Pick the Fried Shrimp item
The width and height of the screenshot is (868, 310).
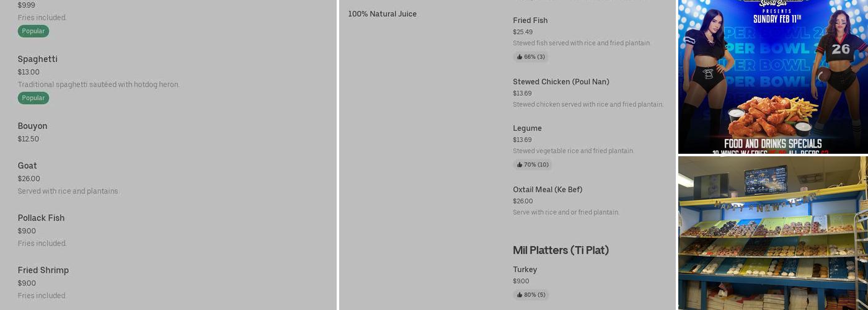pyautogui.click(x=43, y=270)
